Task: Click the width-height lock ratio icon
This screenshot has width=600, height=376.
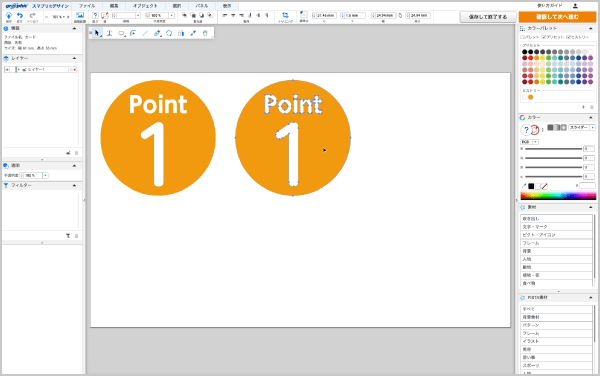Action: point(400,16)
